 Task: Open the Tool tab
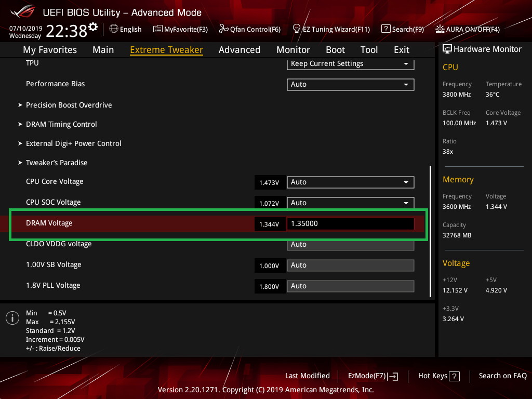tap(369, 50)
